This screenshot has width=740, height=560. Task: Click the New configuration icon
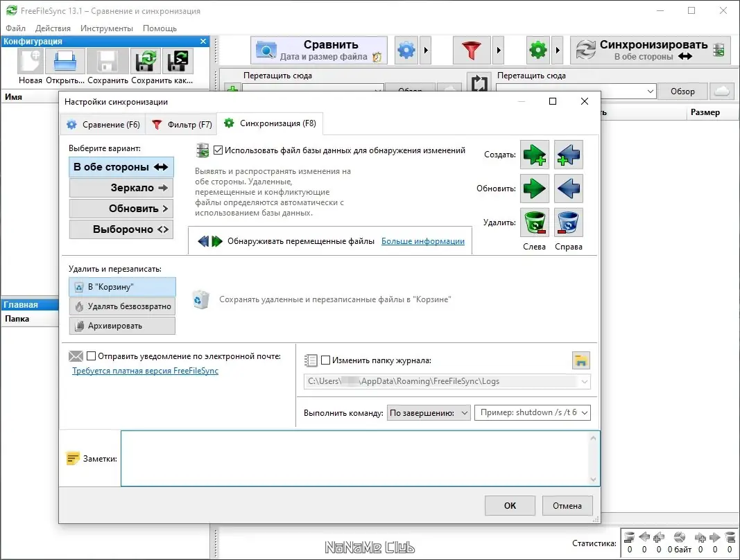point(31,61)
